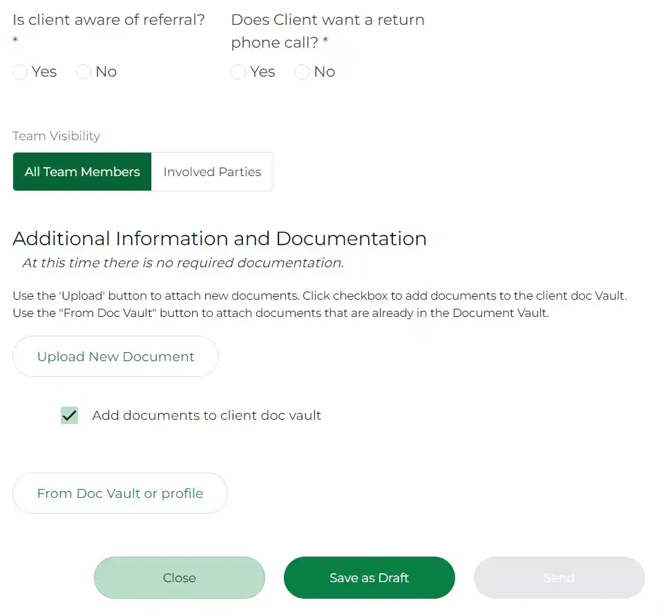The width and height of the screenshot is (672, 616).
Task: Choose No for return phone call
Action: (302, 73)
